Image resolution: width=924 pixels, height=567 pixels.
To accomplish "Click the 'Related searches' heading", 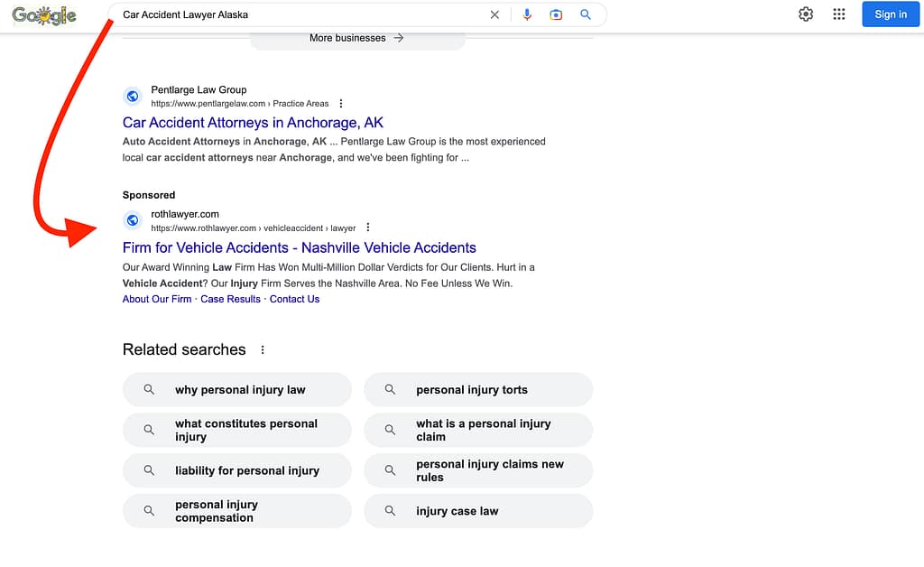I will [184, 349].
